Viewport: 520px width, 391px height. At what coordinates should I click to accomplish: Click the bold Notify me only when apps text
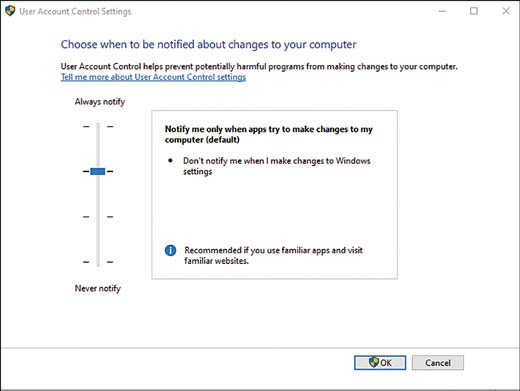pyautogui.click(x=269, y=134)
